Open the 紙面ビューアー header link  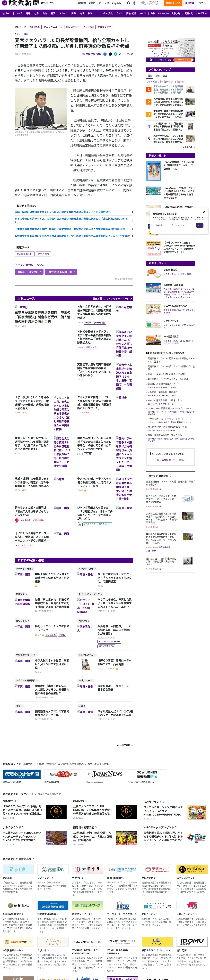click(x=95, y=3)
